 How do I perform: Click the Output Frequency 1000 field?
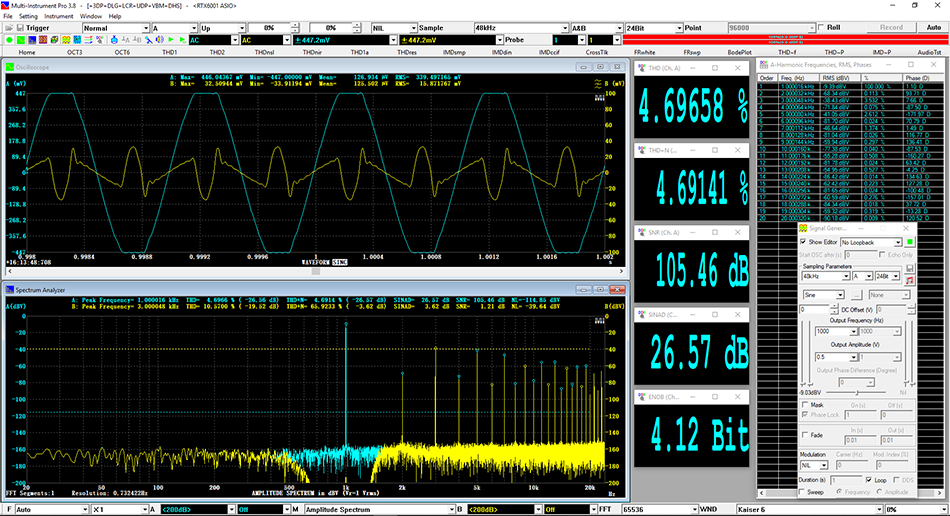(837, 331)
